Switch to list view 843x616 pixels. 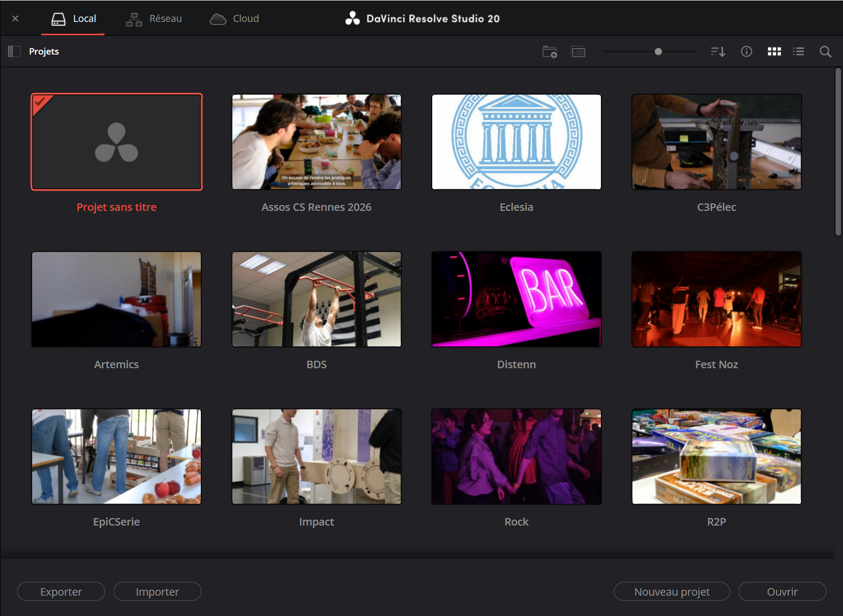(799, 51)
